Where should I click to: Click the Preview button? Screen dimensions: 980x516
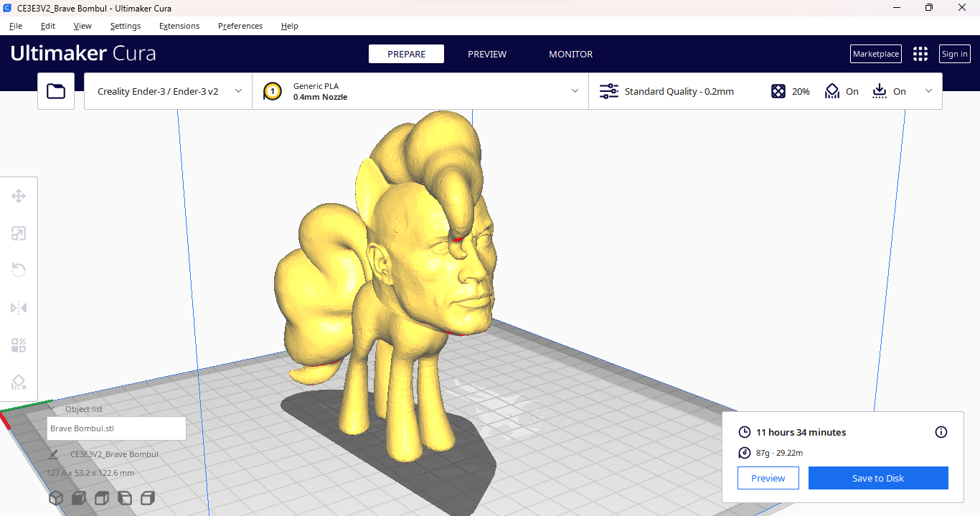tap(768, 478)
